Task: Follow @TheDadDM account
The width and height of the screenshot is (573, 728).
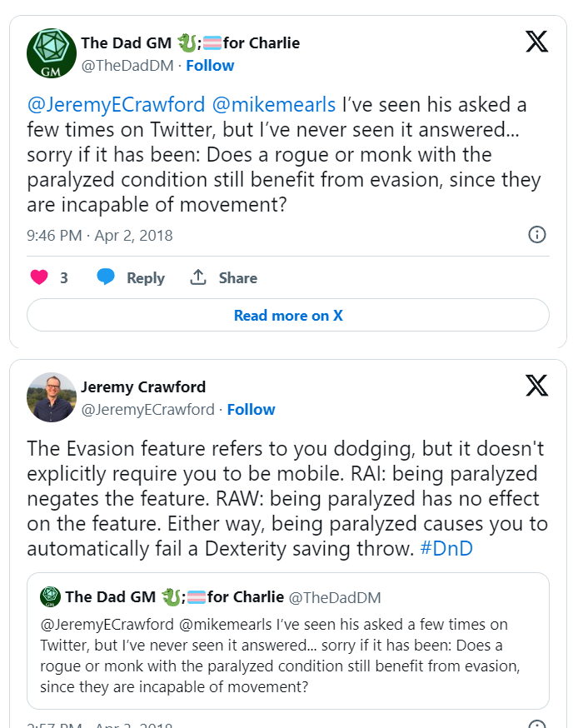Action: 210,66
